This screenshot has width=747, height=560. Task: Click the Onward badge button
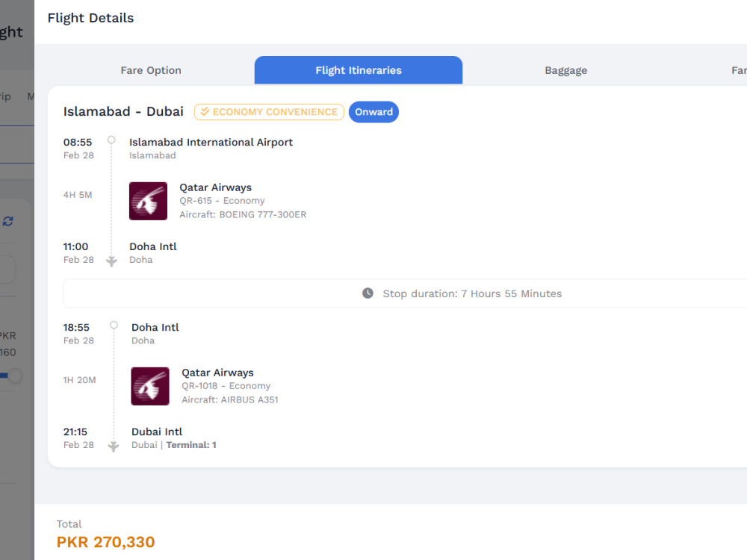coord(374,112)
